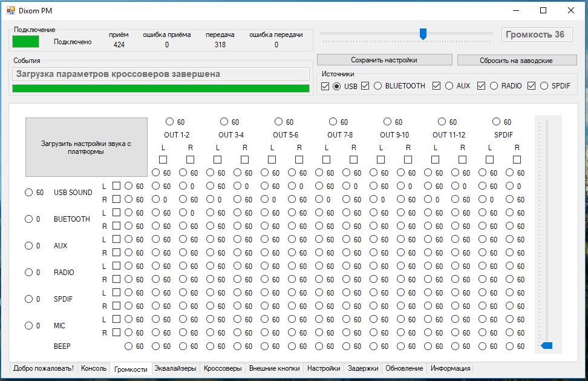Select the radio button above OUT 3-4

pyautogui.click(x=224, y=122)
